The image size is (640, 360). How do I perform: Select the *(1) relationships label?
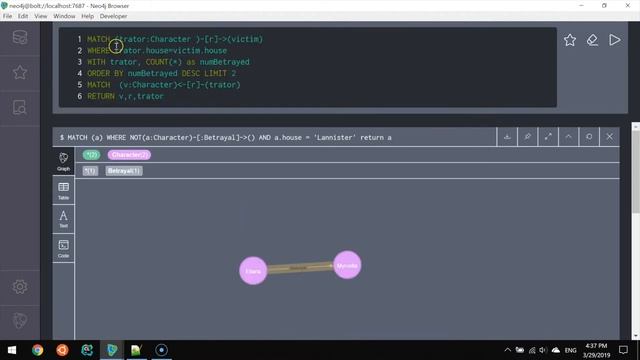tap(90, 171)
